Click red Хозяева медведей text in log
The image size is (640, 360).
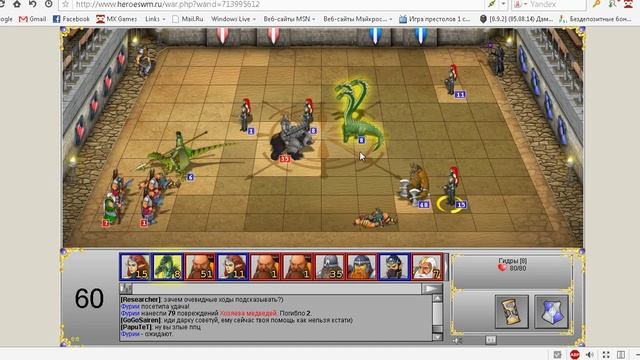[248, 313]
